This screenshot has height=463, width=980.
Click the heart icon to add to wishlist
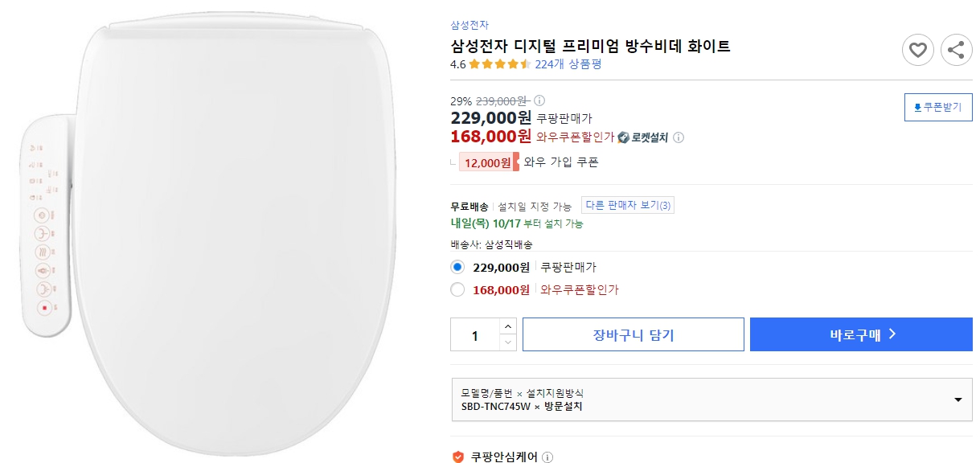coord(917,50)
